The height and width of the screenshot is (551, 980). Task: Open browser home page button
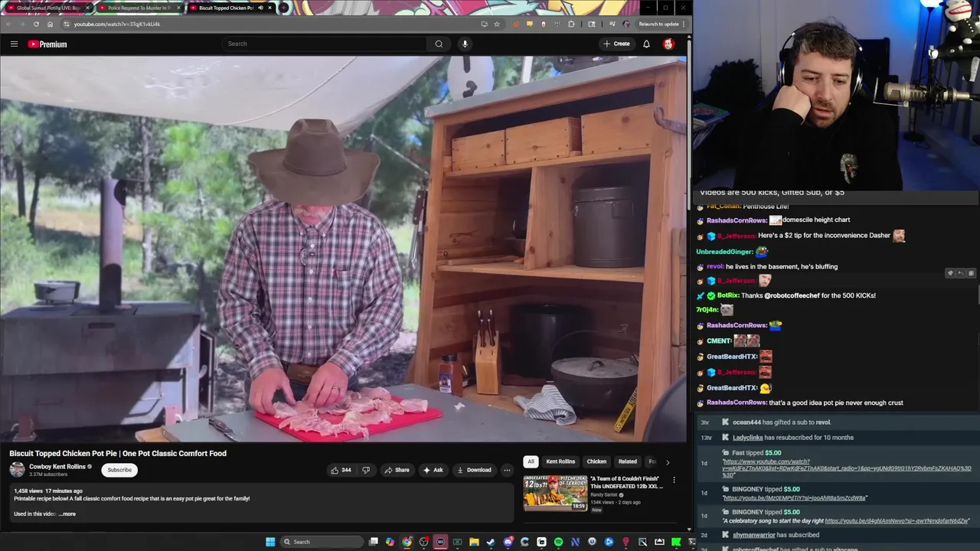[x=51, y=24]
